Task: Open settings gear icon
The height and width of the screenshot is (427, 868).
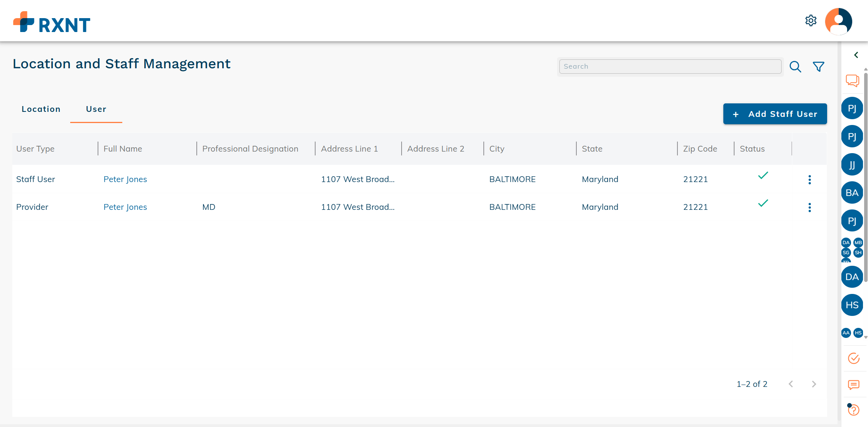Action: 811,20
